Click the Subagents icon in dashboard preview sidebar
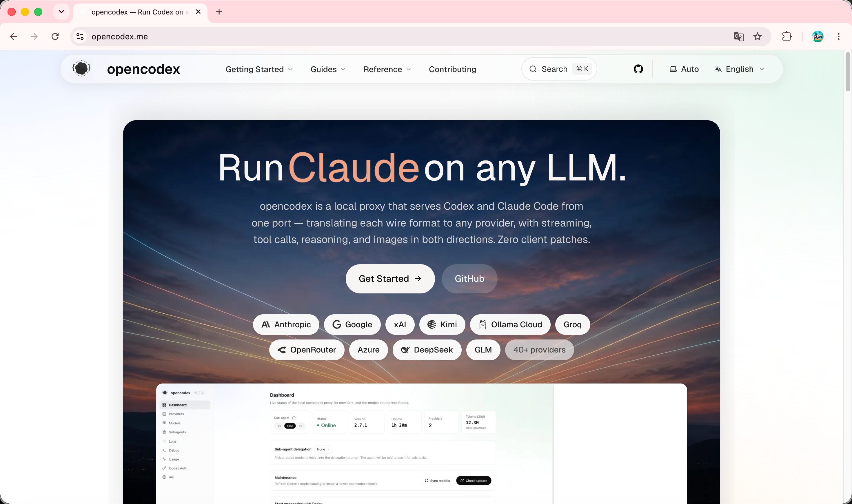Viewport: 852px width, 504px height. point(164,432)
